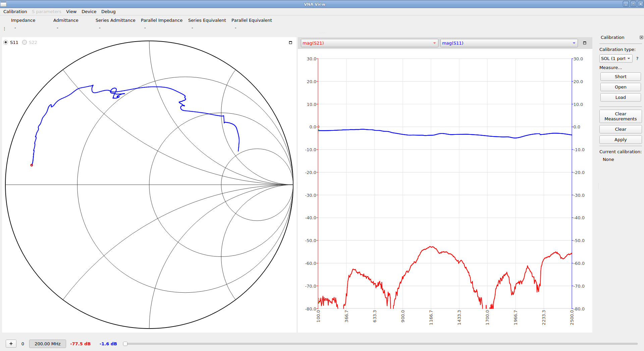
Task: Select the S11 radio button
Action: [6, 42]
